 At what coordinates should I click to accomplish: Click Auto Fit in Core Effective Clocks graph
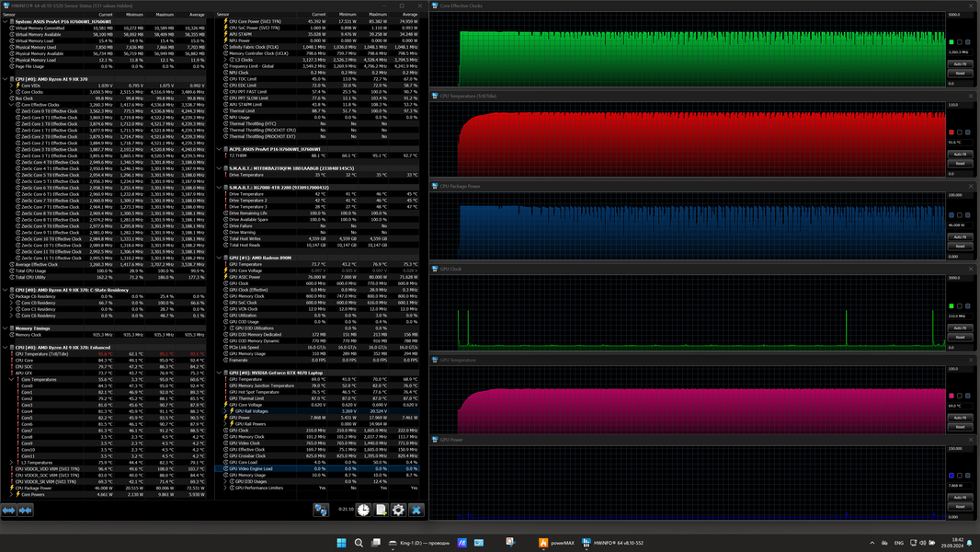coord(960,63)
